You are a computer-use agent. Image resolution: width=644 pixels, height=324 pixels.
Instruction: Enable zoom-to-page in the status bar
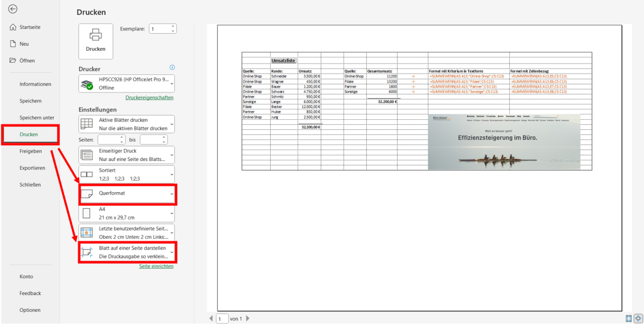637,318
